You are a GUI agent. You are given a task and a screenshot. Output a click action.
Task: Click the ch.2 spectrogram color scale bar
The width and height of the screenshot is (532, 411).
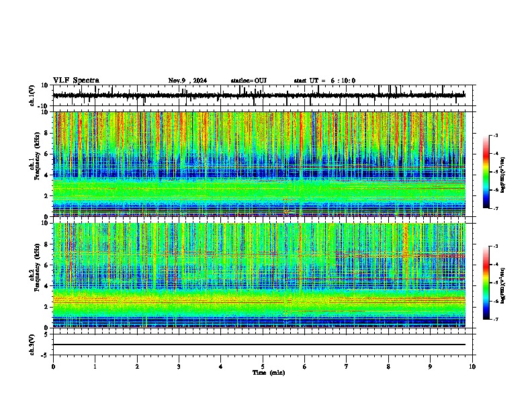pyautogui.click(x=486, y=283)
